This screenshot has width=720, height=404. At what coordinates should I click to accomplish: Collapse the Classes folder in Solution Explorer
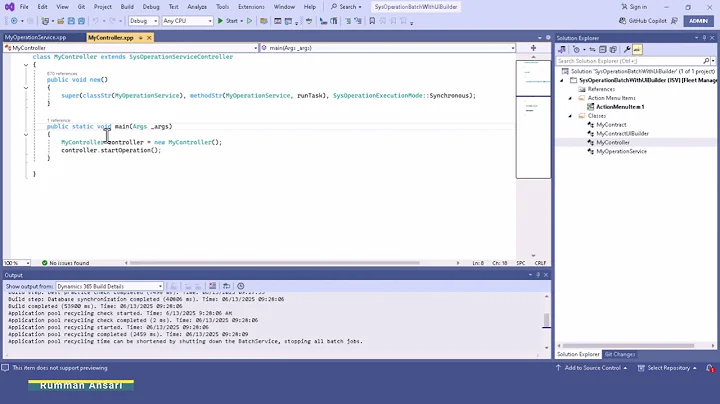click(x=570, y=116)
